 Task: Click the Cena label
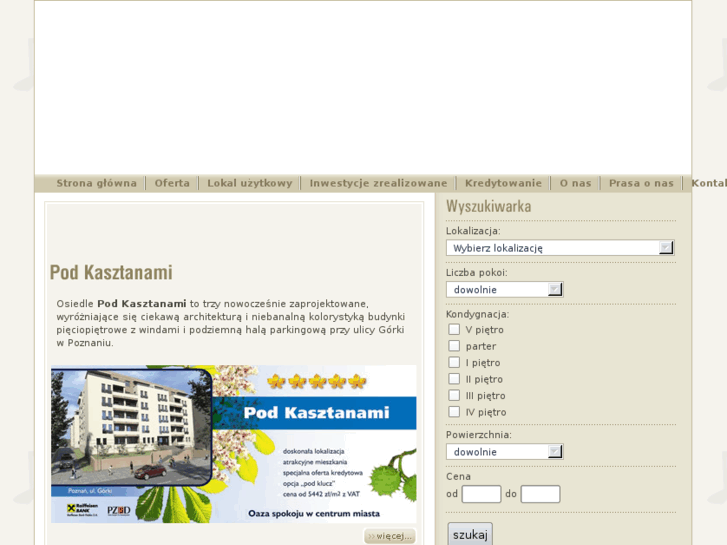click(x=458, y=476)
